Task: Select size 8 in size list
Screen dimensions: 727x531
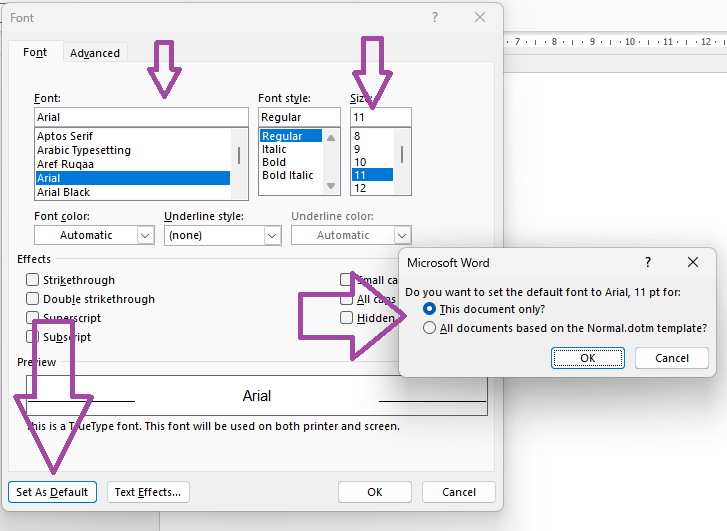Action: (x=372, y=136)
